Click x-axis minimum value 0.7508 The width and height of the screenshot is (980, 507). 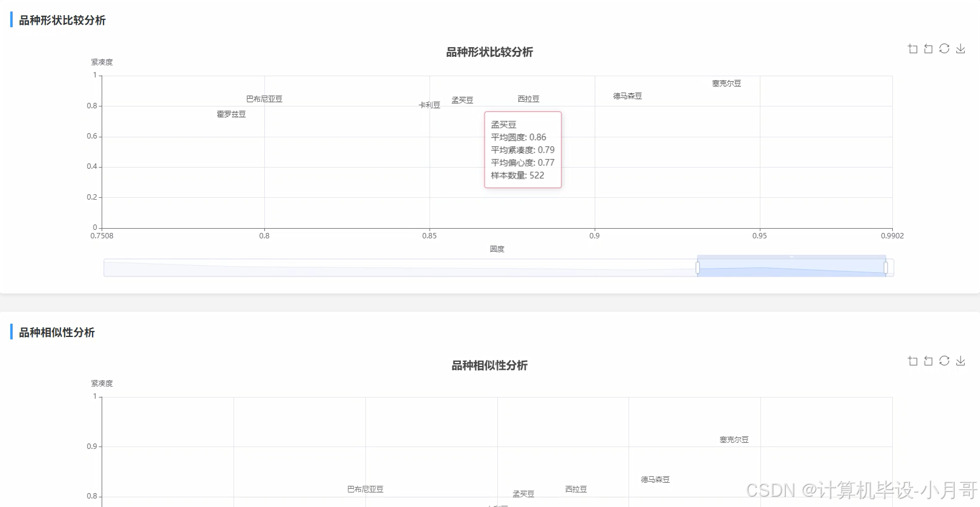pos(102,236)
